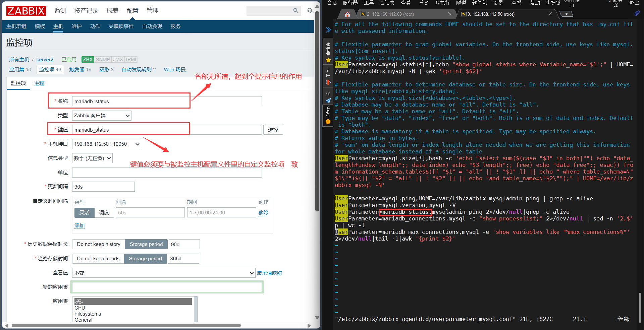644x330 pixels.
Task: Choose Storage period for history
Action: coord(146,244)
